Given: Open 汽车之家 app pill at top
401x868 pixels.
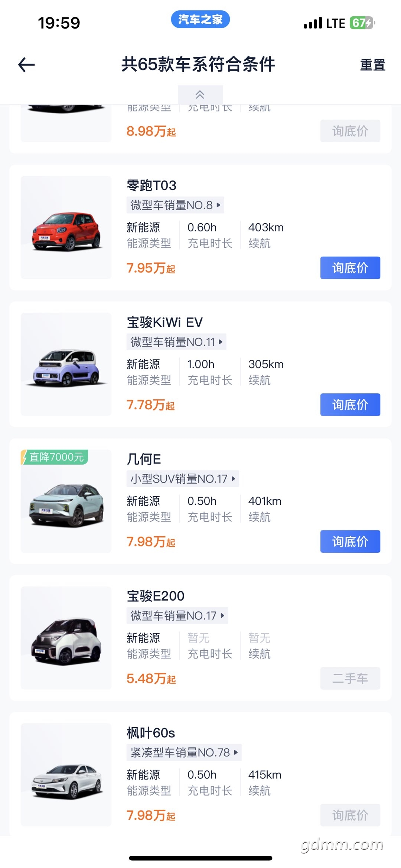Looking at the screenshot, I should click(200, 19).
